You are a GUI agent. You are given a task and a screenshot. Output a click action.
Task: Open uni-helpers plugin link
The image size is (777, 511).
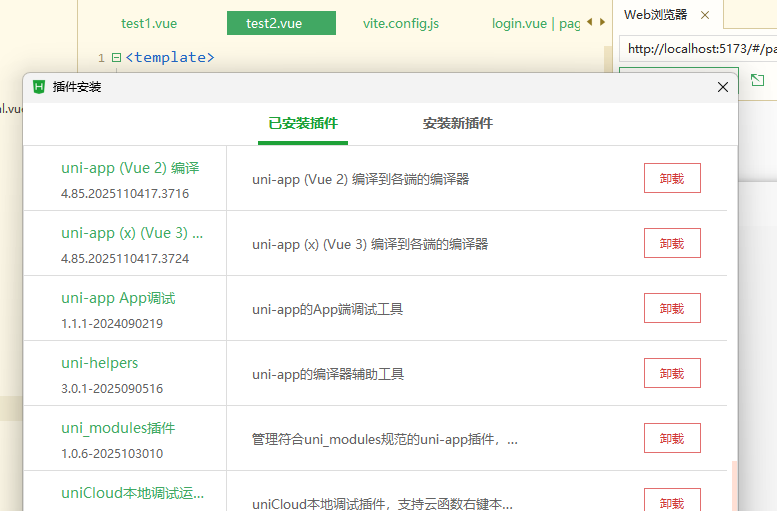[x=100, y=363]
